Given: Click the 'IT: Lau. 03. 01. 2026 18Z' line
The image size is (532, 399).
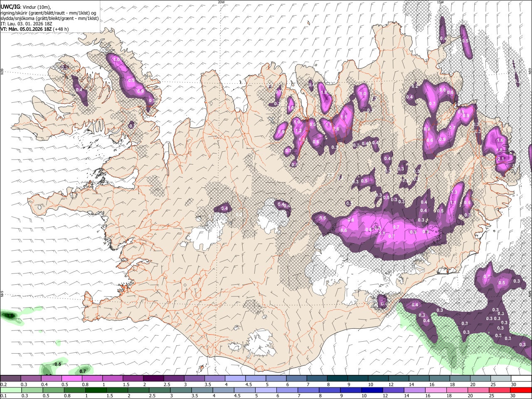Looking at the screenshot, I should [x=26, y=24].
